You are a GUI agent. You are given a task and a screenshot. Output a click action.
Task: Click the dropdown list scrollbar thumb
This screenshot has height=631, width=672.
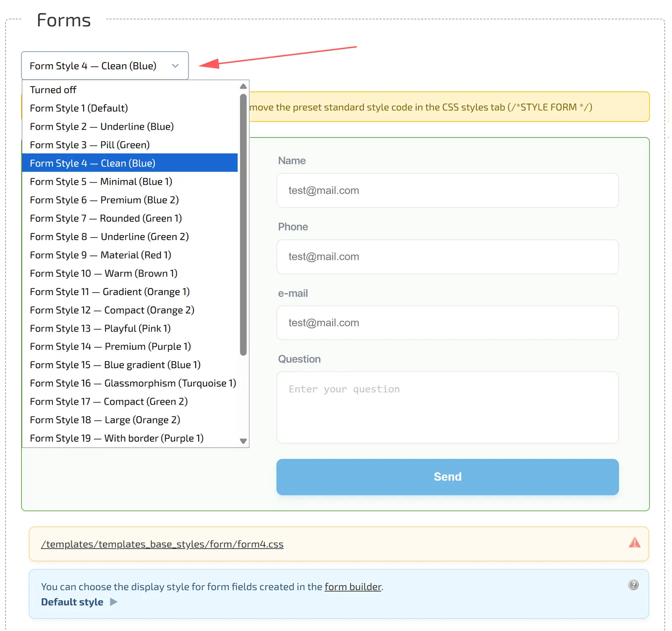click(243, 225)
